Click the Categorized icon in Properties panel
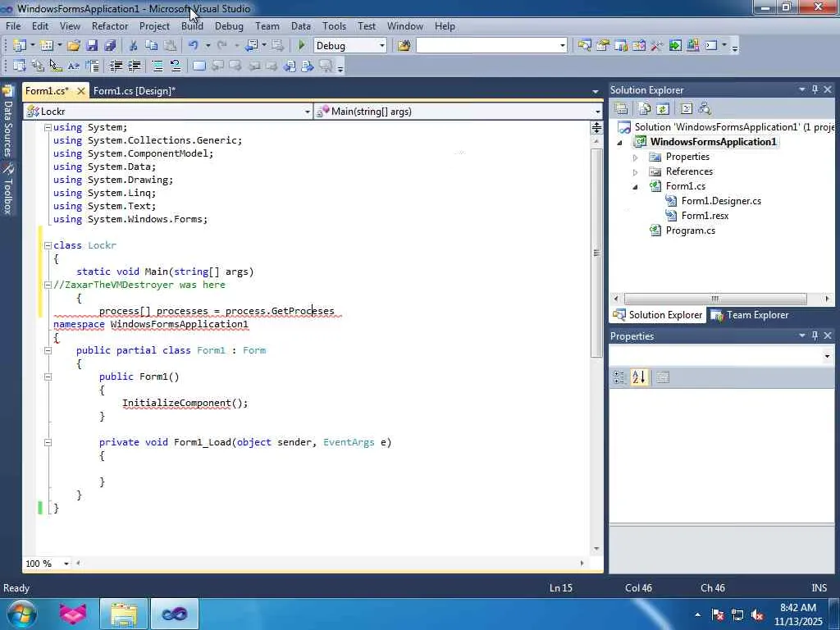Viewport: 840px width, 630px height. tap(619, 377)
